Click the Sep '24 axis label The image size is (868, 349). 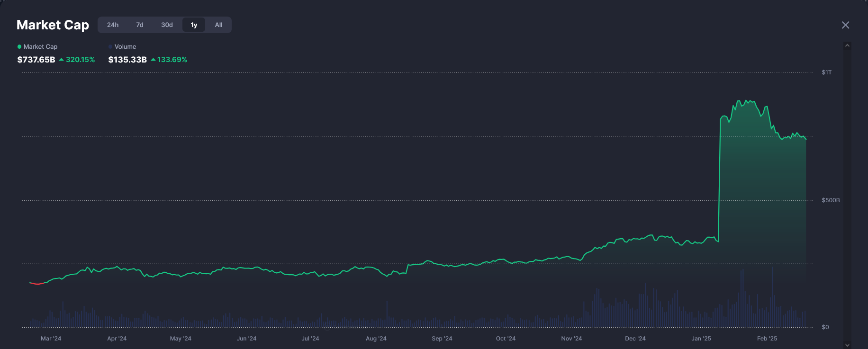[x=442, y=339]
